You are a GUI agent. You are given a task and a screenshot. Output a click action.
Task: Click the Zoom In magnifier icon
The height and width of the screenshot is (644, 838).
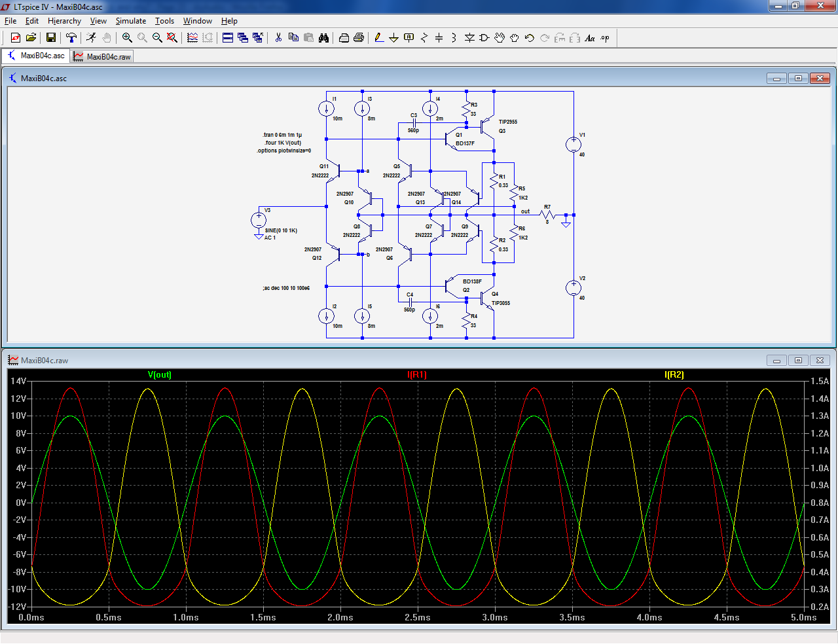coord(127,38)
